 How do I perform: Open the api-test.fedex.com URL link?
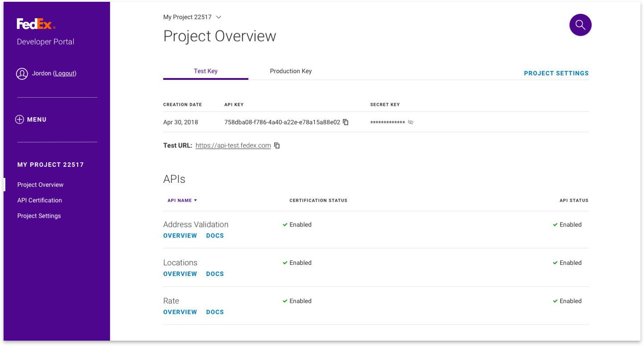point(233,146)
